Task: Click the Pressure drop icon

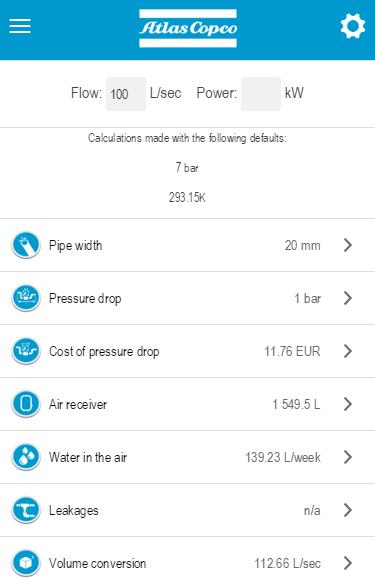Action: tap(26, 298)
